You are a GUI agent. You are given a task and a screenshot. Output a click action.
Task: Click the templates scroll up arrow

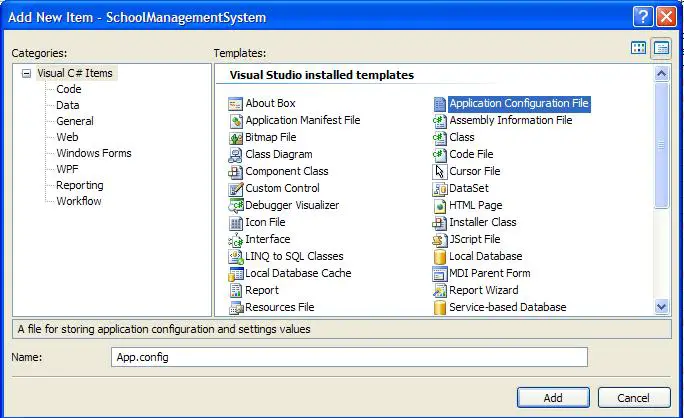coord(661,74)
